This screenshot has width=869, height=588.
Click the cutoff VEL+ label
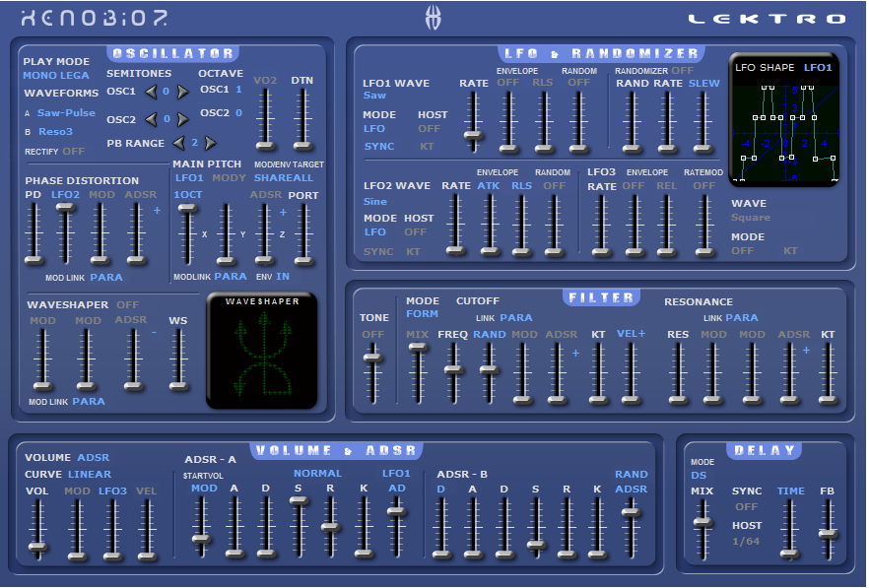point(631,334)
